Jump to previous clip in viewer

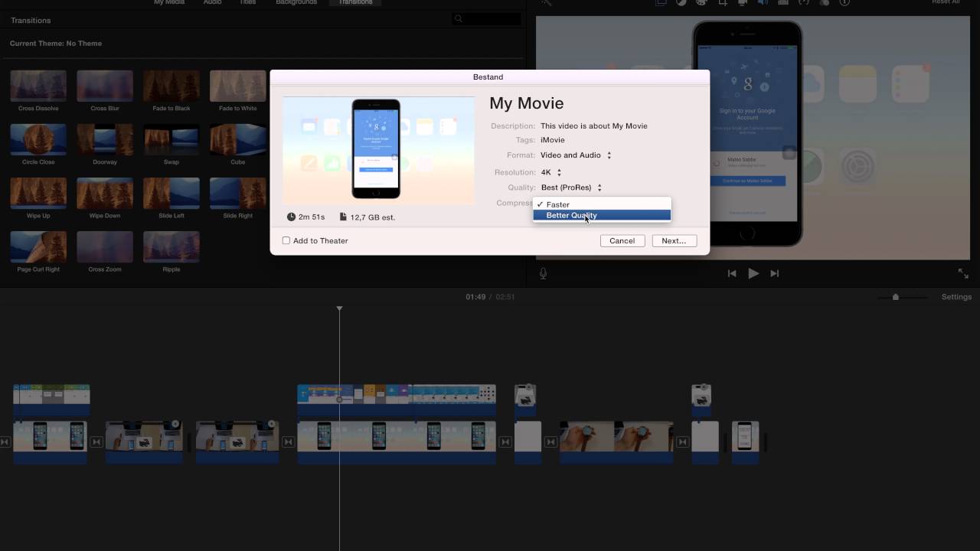tap(732, 273)
